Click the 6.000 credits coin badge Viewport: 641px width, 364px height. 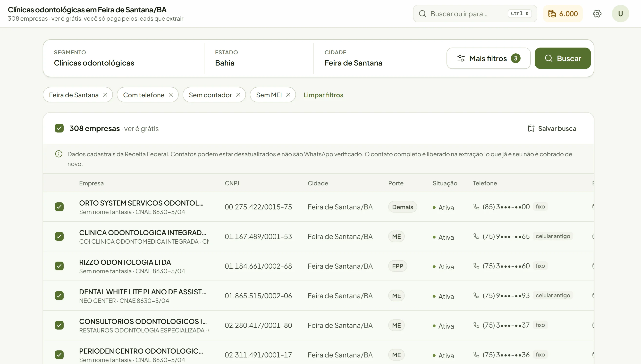pyautogui.click(x=563, y=14)
